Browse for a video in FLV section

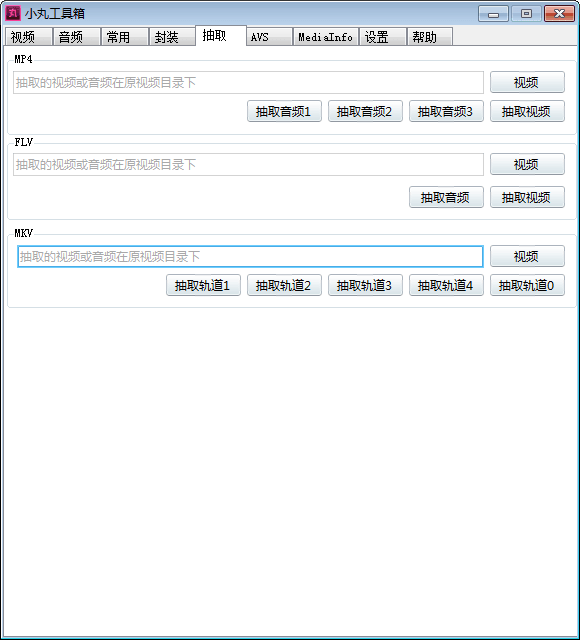(527, 164)
